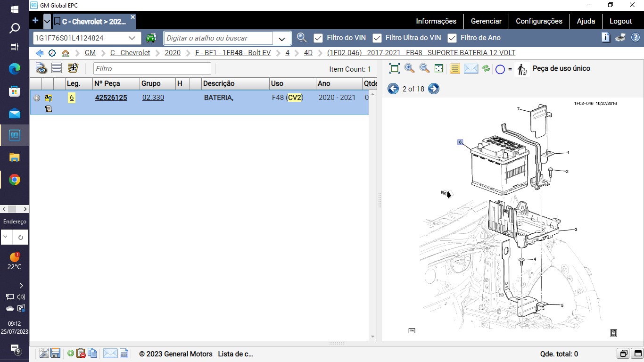Go to next diagram page
Viewport: 644px width, 362px height.
pos(434,89)
